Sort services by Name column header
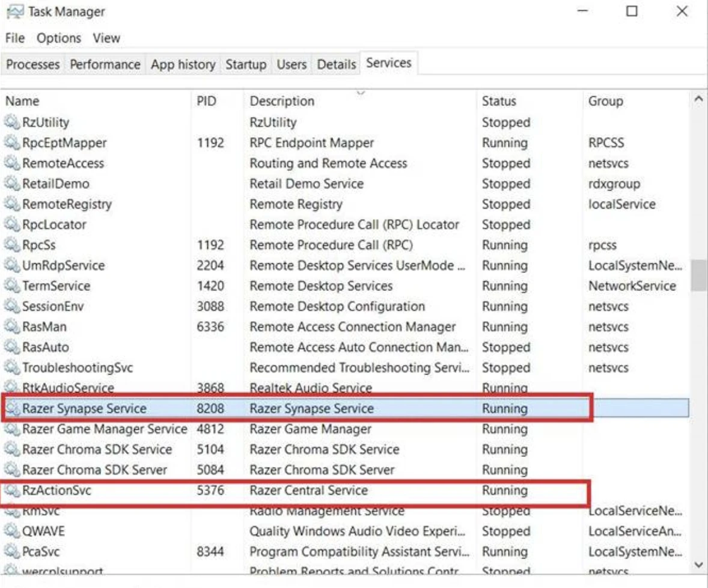708x588 pixels. [x=96, y=101]
